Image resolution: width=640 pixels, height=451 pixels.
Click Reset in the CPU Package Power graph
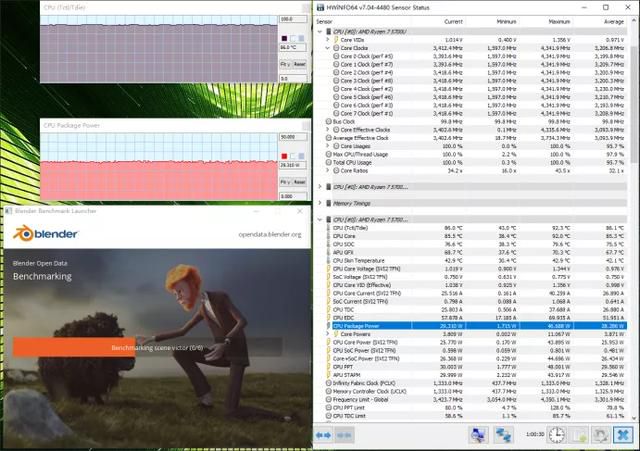(x=300, y=182)
